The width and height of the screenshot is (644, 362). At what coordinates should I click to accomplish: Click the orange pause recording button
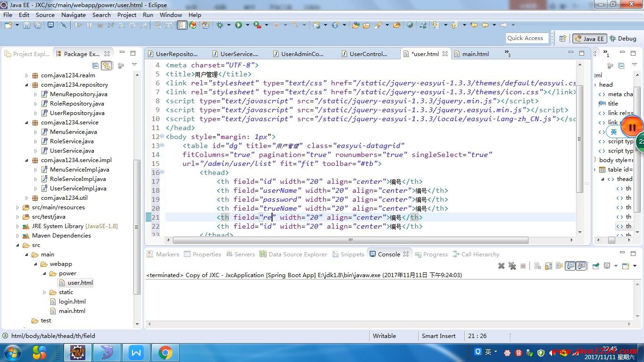tap(632, 127)
